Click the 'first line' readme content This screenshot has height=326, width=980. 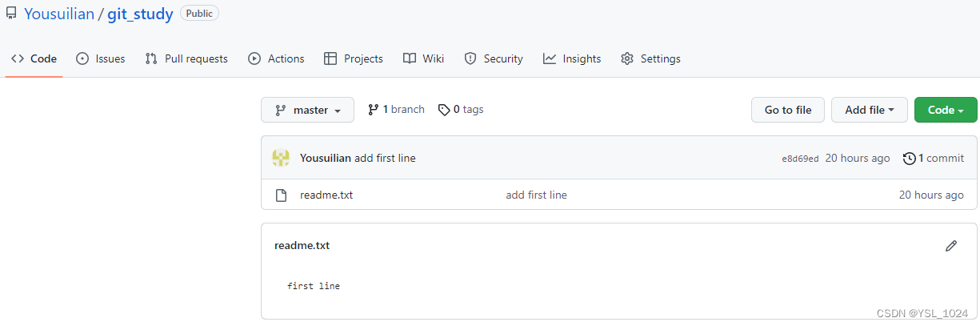314,286
